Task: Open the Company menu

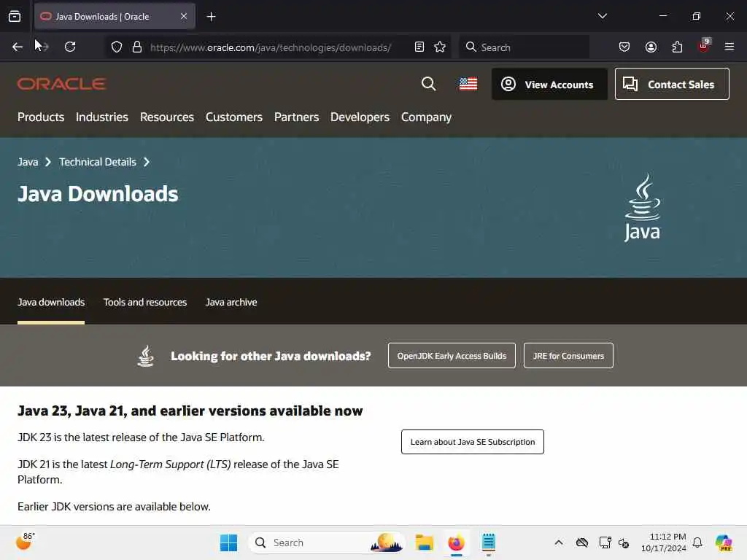Action: pyautogui.click(x=426, y=117)
